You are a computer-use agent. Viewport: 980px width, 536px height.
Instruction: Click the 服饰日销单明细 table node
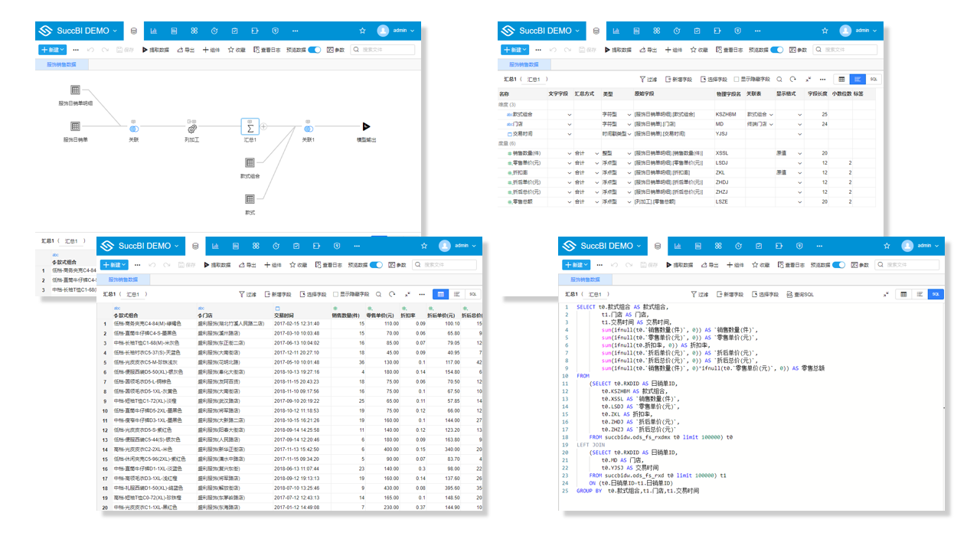pos(75,90)
